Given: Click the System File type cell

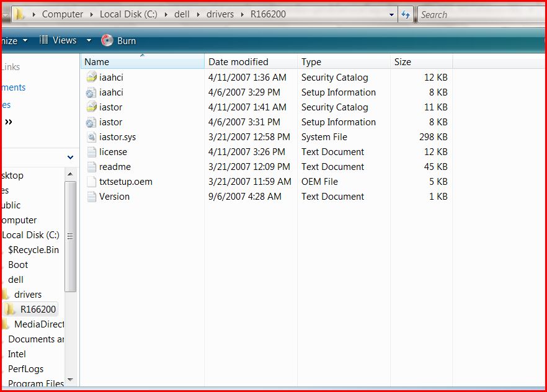Looking at the screenshot, I should [324, 137].
